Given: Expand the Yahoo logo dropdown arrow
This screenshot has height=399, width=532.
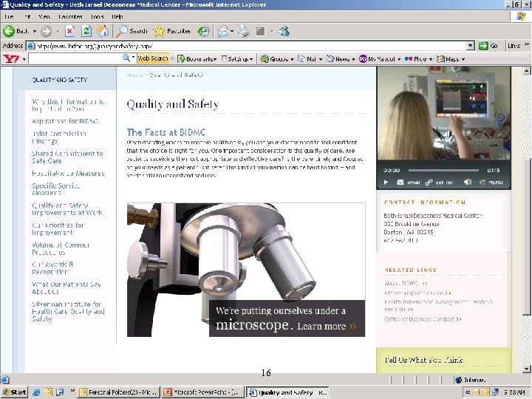Looking at the screenshot, I should [24, 59].
